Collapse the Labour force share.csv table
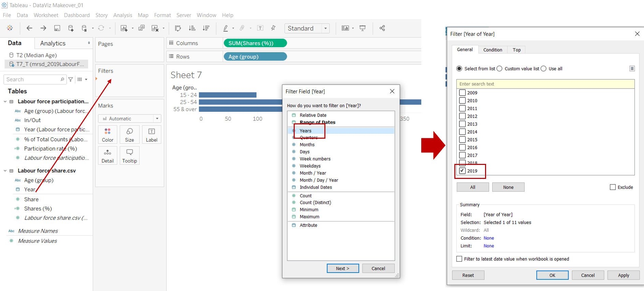The image size is (644, 291). (x=5, y=171)
